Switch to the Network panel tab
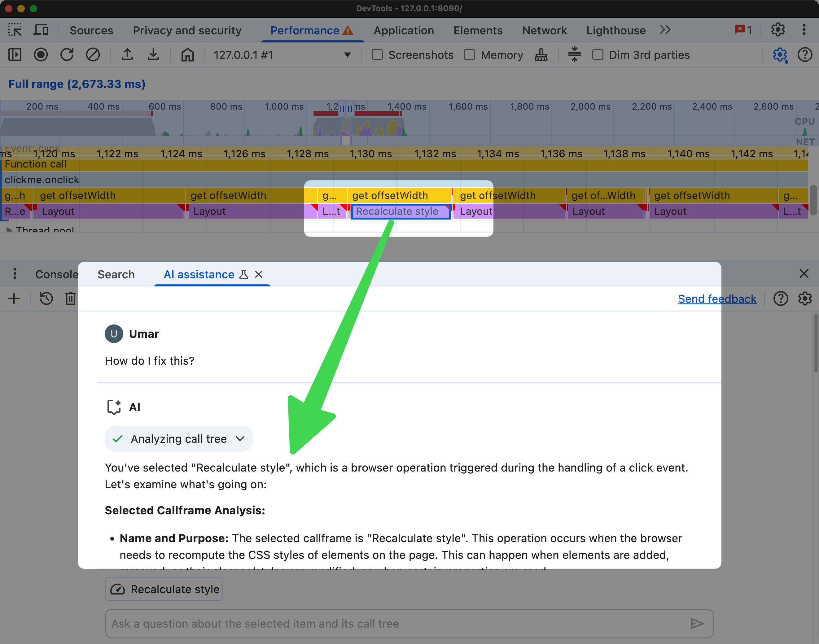 pyautogui.click(x=546, y=30)
